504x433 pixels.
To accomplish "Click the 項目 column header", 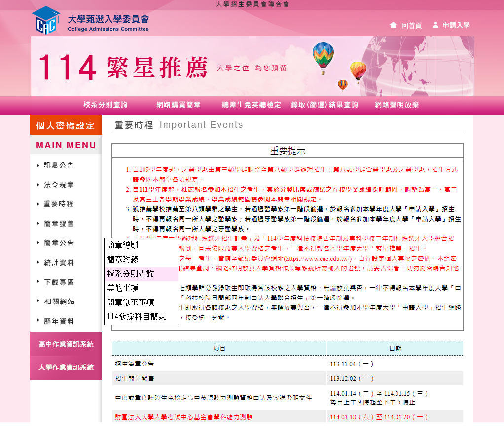I will (219, 349).
